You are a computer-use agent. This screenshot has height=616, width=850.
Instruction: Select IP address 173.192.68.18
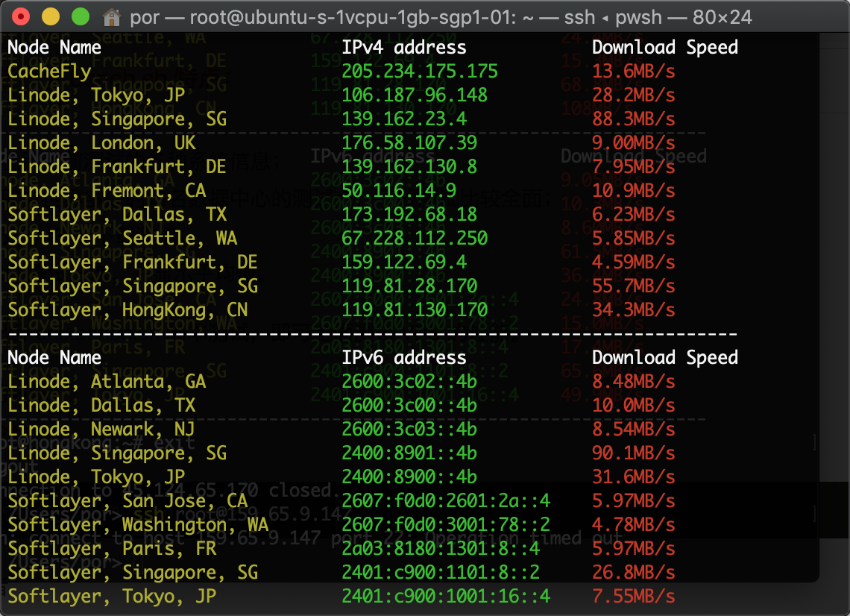pos(409,215)
